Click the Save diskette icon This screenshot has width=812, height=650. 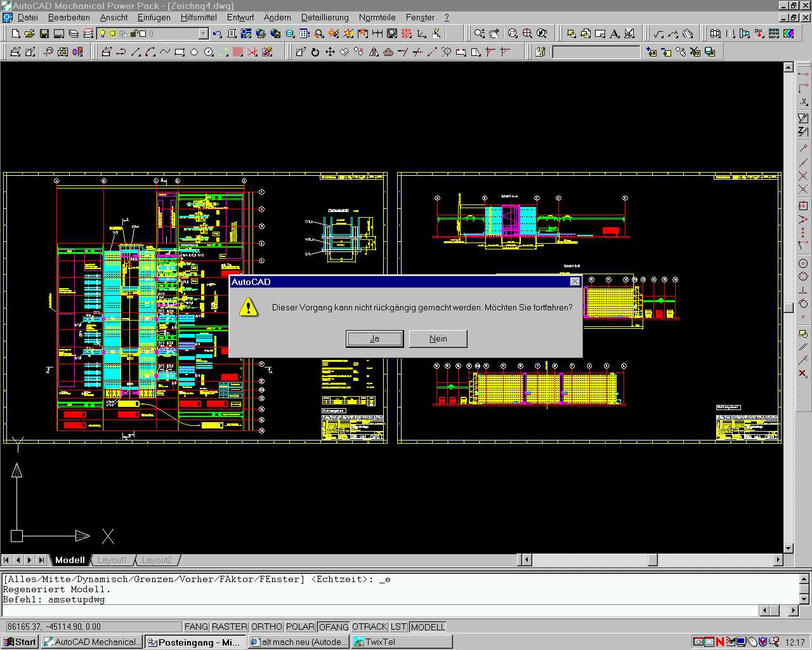pos(44,33)
